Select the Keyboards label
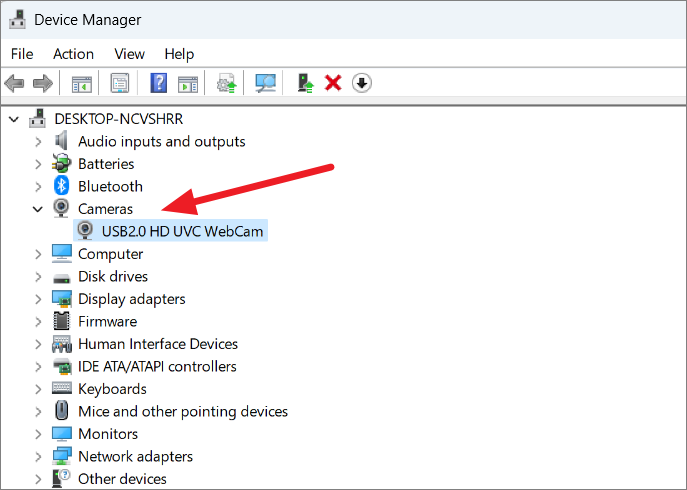The height and width of the screenshot is (490, 687). click(x=112, y=389)
